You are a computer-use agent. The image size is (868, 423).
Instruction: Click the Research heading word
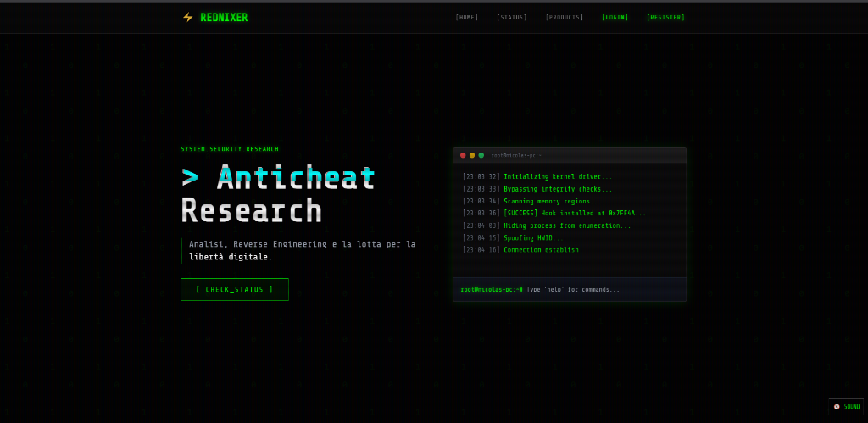point(251,210)
